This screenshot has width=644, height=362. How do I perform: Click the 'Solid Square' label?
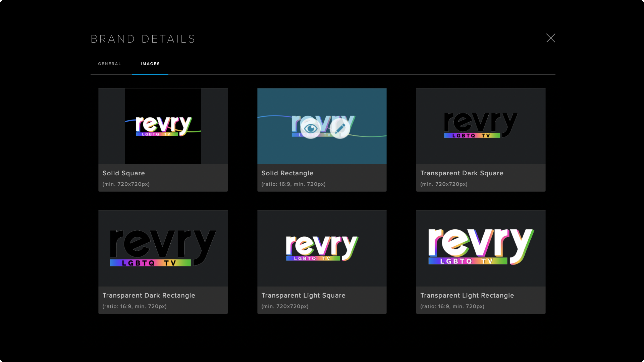124,173
